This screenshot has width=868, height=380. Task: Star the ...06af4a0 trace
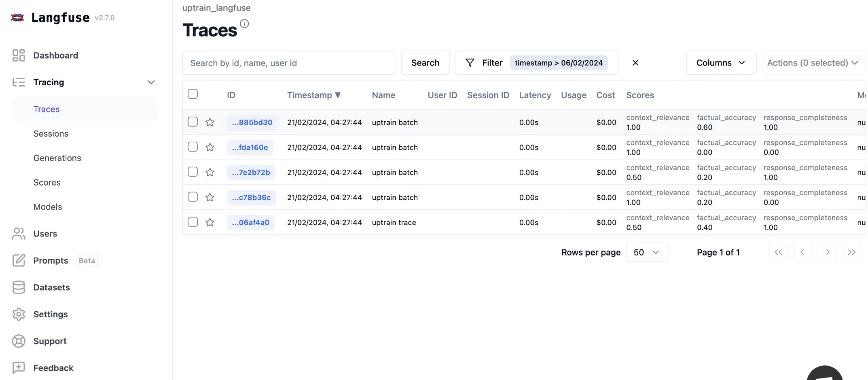coord(210,222)
